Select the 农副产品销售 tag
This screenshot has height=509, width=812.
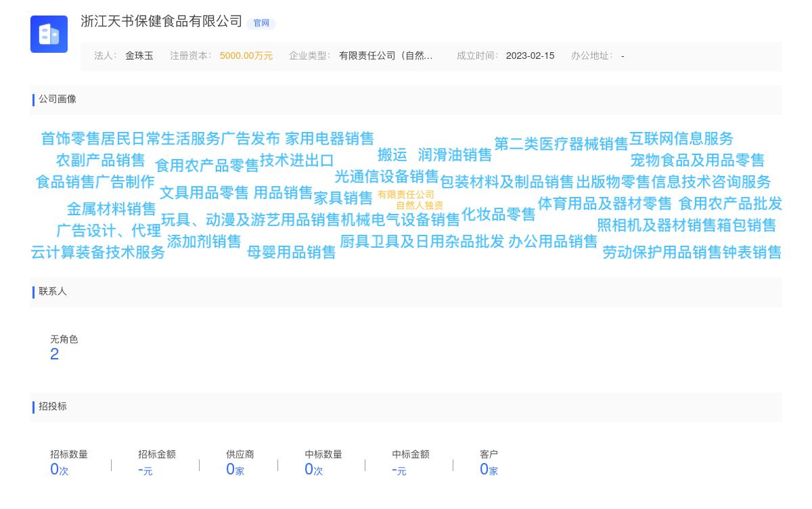pyautogui.click(x=100, y=160)
